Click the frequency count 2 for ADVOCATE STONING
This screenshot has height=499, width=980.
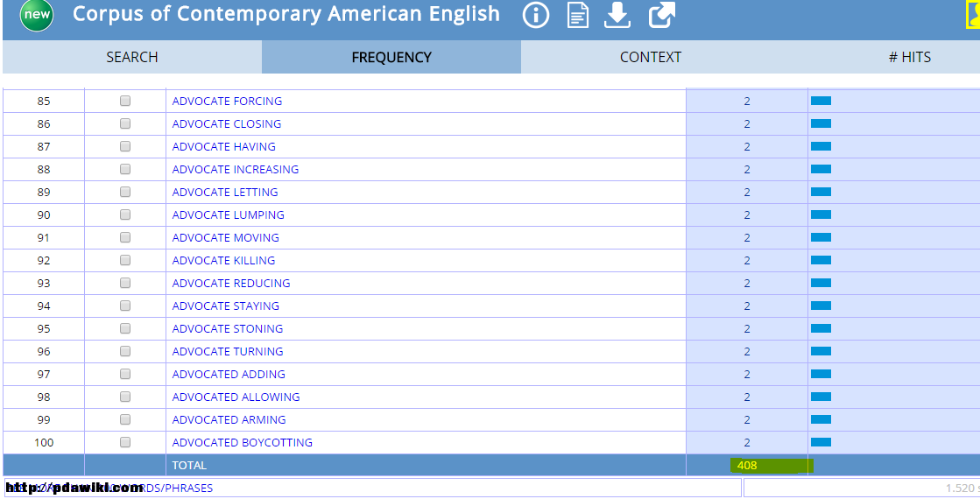point(747,329)
